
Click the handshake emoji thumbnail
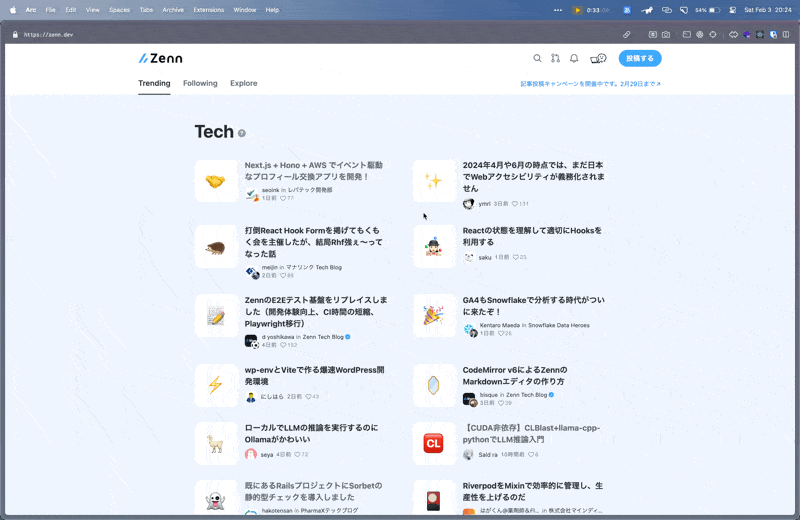[x=216, y=181]
